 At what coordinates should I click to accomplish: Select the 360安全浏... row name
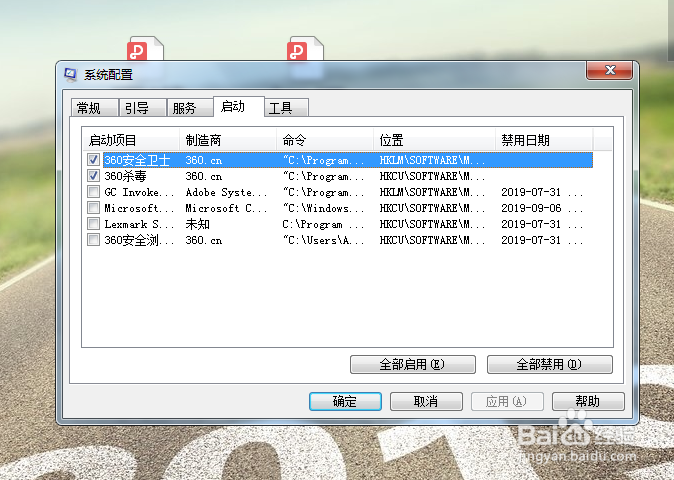click(x=139, y=240)
